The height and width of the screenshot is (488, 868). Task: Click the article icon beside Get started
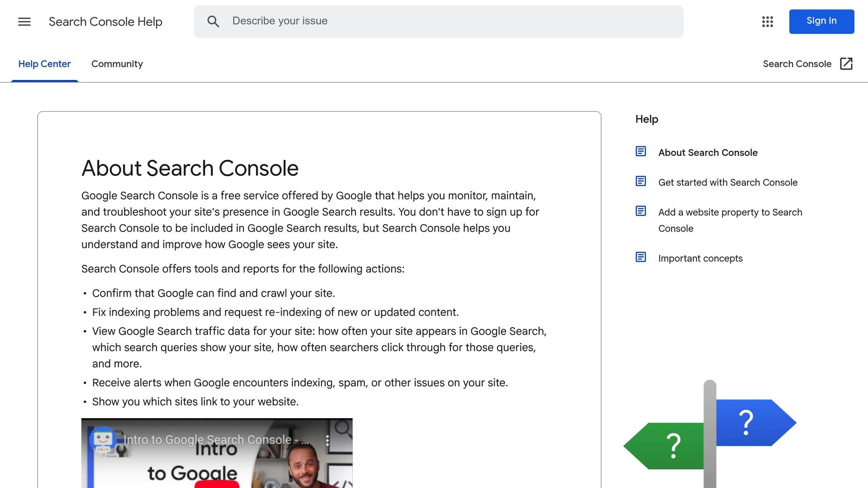(x=640, y=181)
